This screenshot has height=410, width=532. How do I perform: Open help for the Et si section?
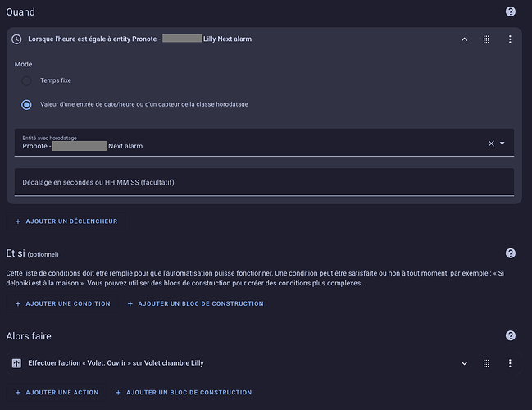tap(511, 253)
